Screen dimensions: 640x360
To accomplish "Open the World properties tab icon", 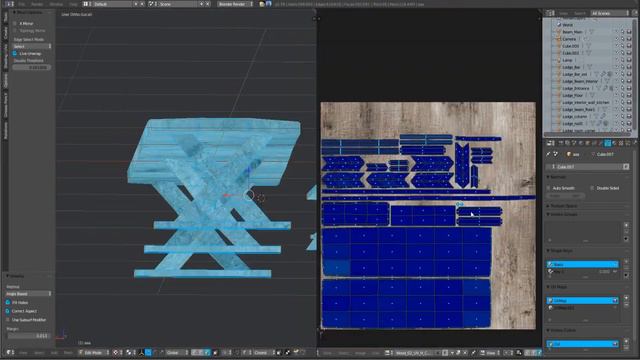I will coord(581,143).
